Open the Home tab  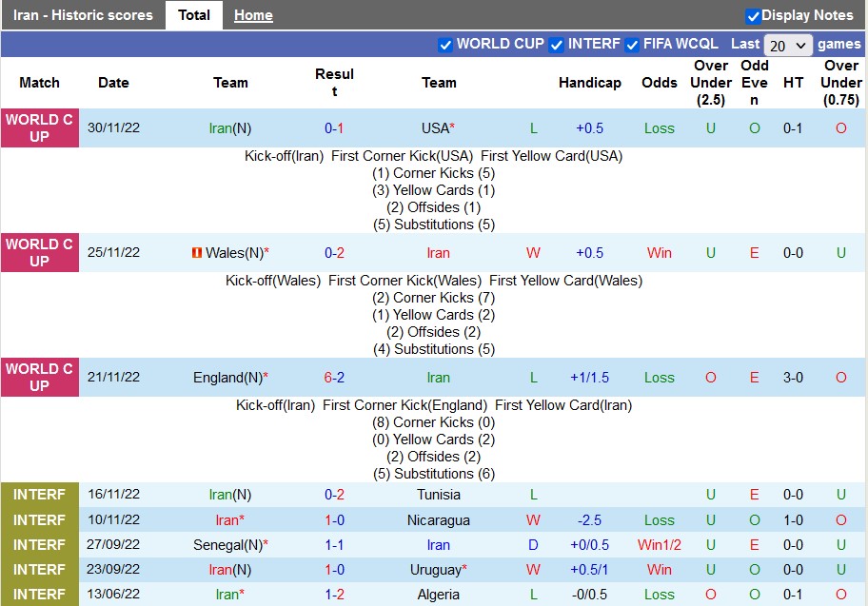tap(253, 15)
